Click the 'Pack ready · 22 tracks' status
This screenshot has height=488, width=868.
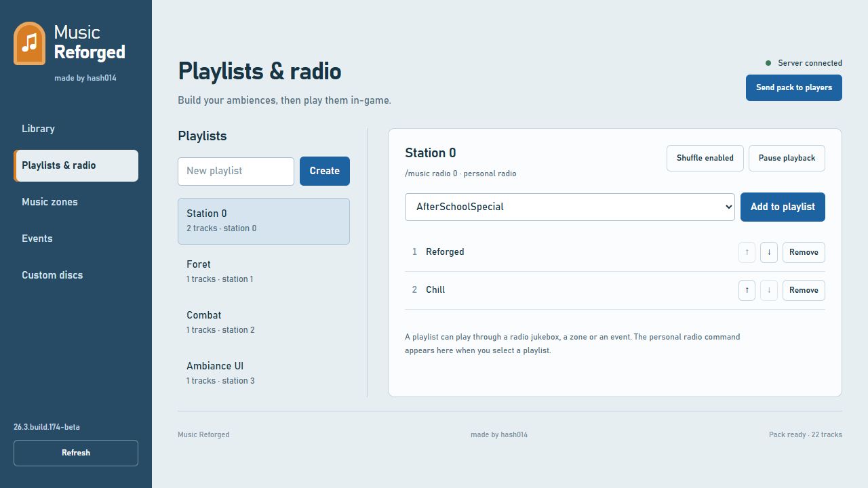tap(806, 434)
